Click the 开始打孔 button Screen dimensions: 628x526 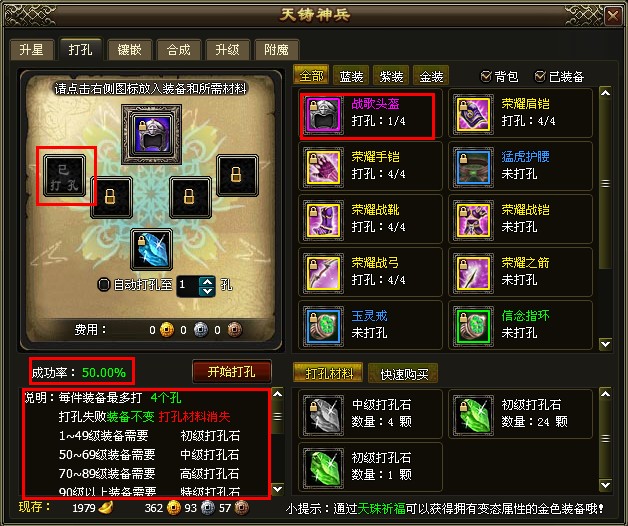[x=231, y=372]
